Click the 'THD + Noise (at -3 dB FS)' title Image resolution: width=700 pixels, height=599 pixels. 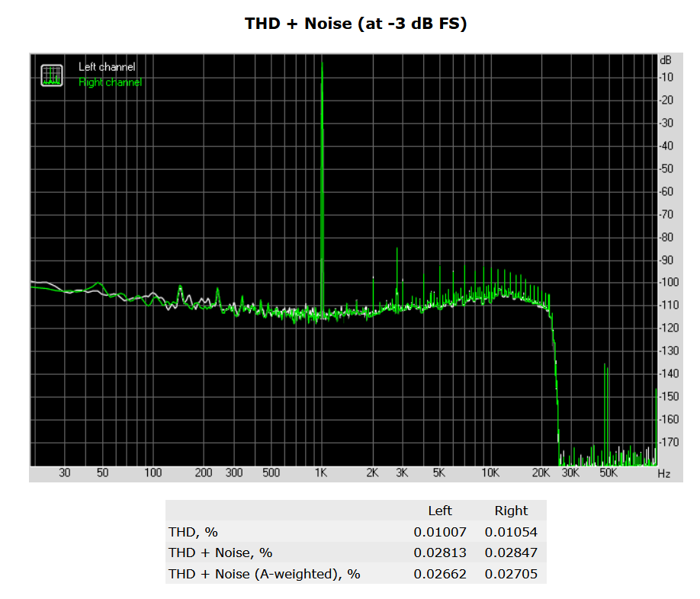click(x=356, y=24)
